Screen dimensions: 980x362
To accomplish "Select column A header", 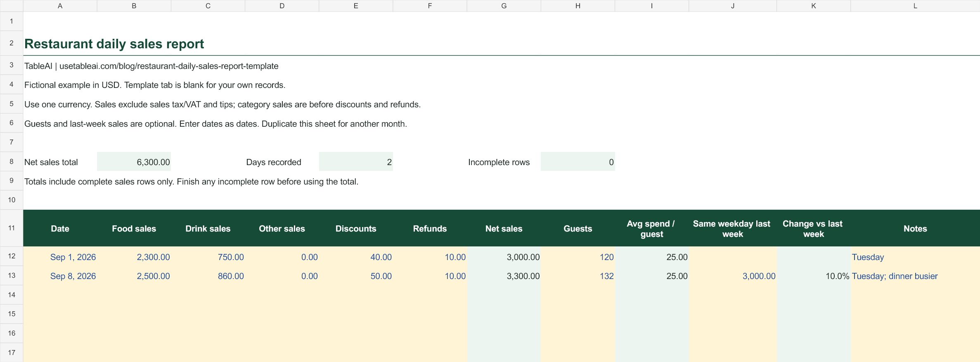I will [x=60, y=6].
